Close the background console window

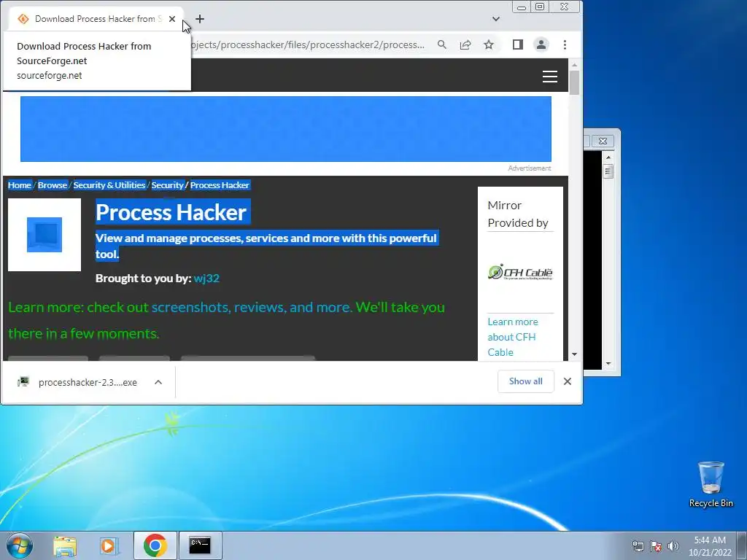click(603, 141)
